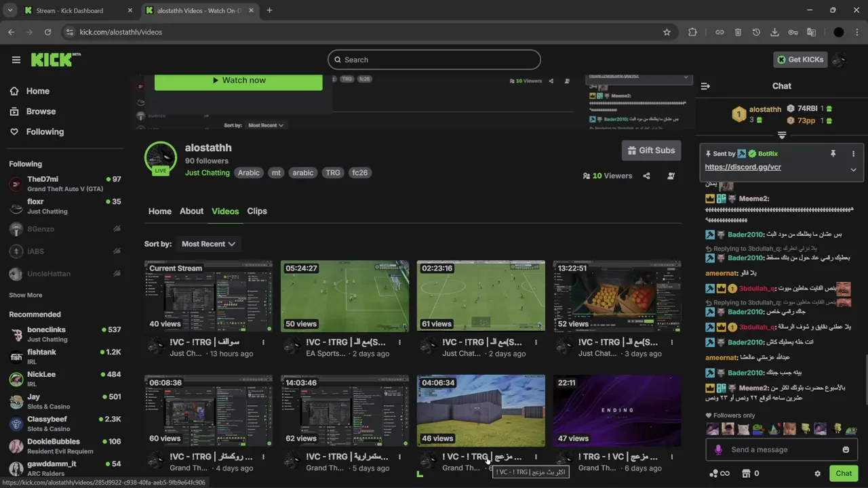The height and width of the screenshot is (488, 868).
Task: Open options for the 6 days ago video
Action: pos(671,457)
